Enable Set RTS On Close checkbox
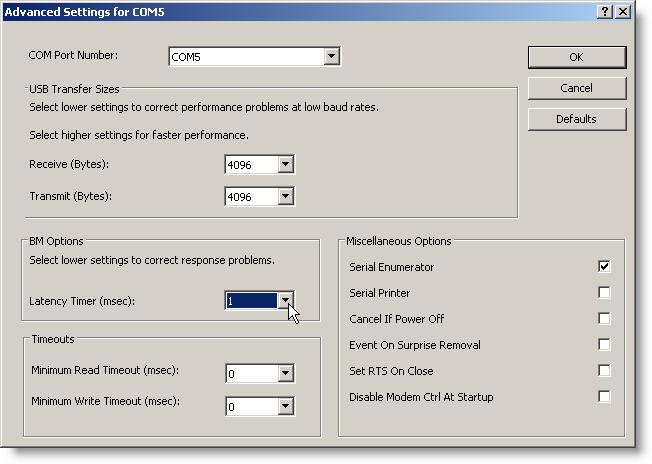Viewport: 652px width, 464px height. click(604, 371)
